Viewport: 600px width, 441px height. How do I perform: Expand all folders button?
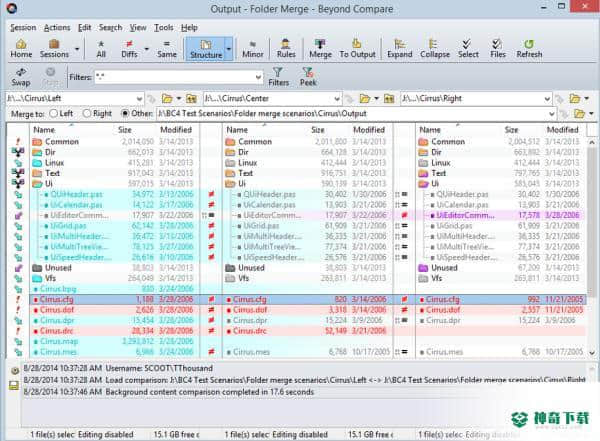(399, 49)
